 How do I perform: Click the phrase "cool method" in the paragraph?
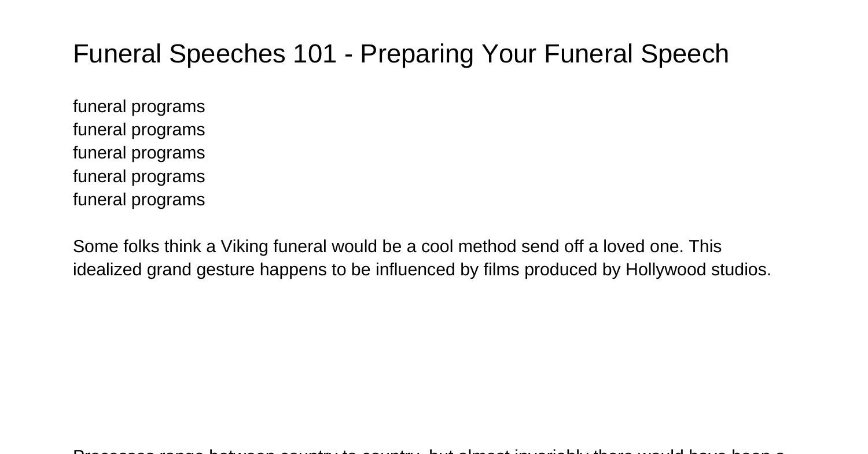point(469,247)
